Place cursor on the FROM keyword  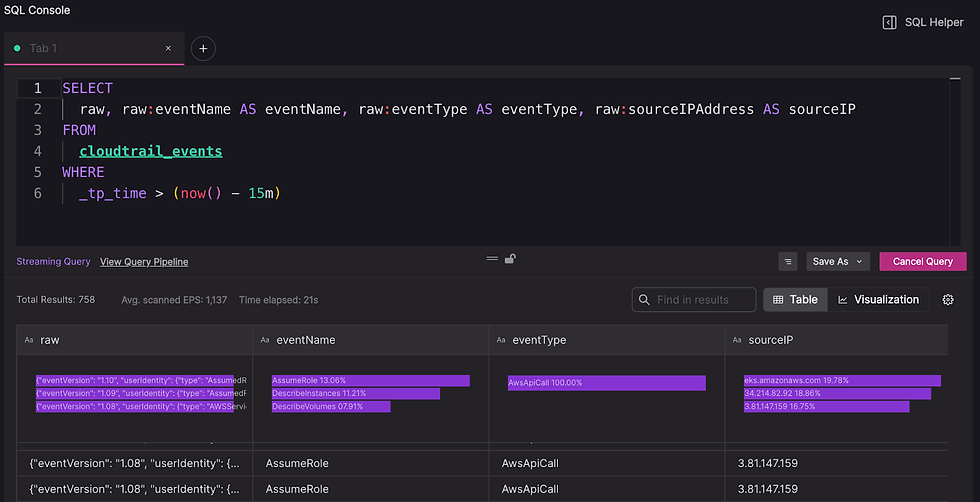(x=79, y=130)
